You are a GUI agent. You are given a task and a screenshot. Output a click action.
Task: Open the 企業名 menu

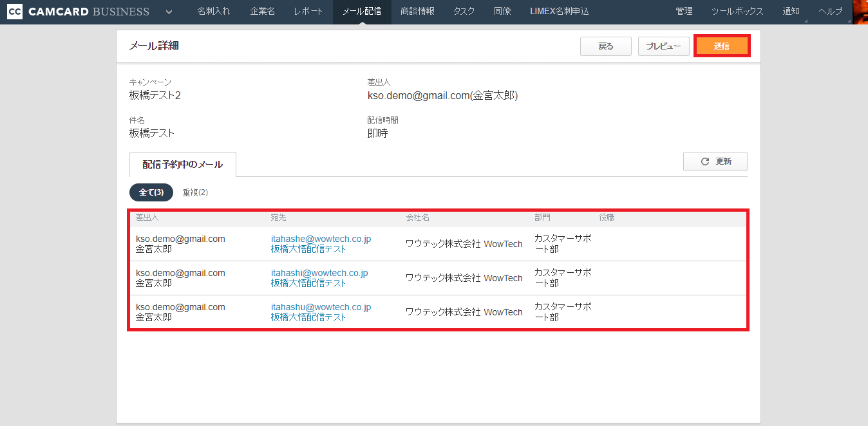point(261,12)
